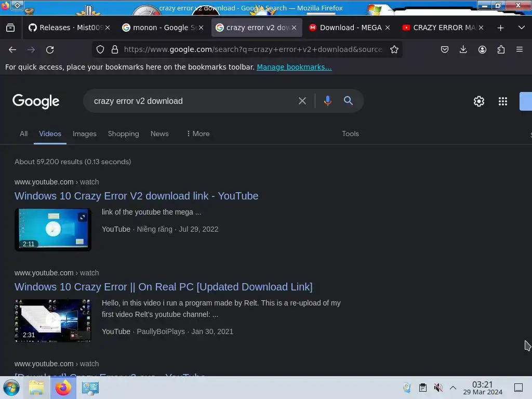The image size is (532, 399).
Task: Go back to previous page
Action: coord(12,49)
